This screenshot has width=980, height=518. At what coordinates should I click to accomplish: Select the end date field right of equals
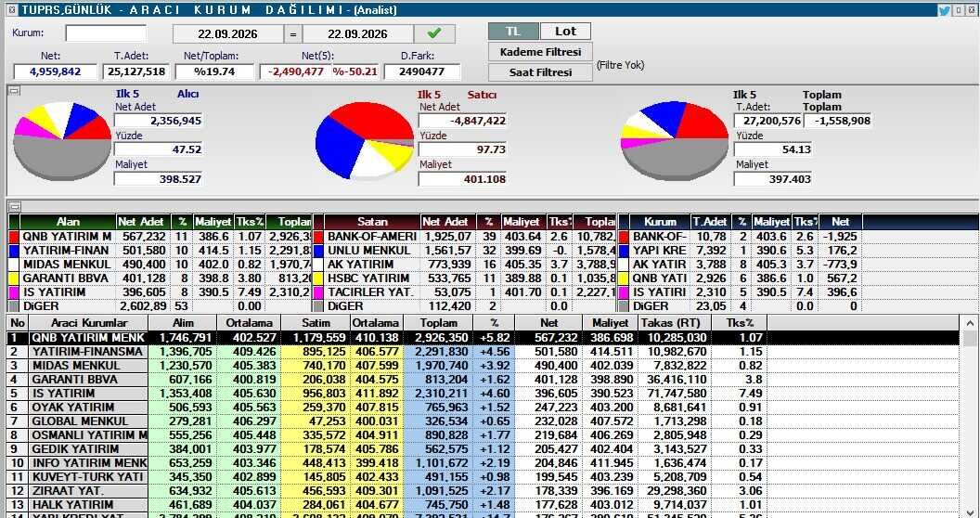point(358,33)
